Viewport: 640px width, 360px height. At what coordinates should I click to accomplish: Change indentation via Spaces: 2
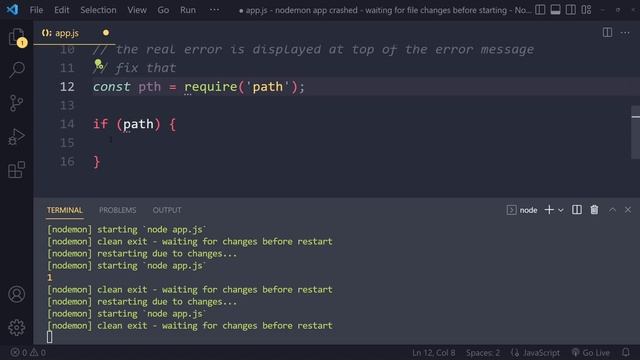click(483, 353)
